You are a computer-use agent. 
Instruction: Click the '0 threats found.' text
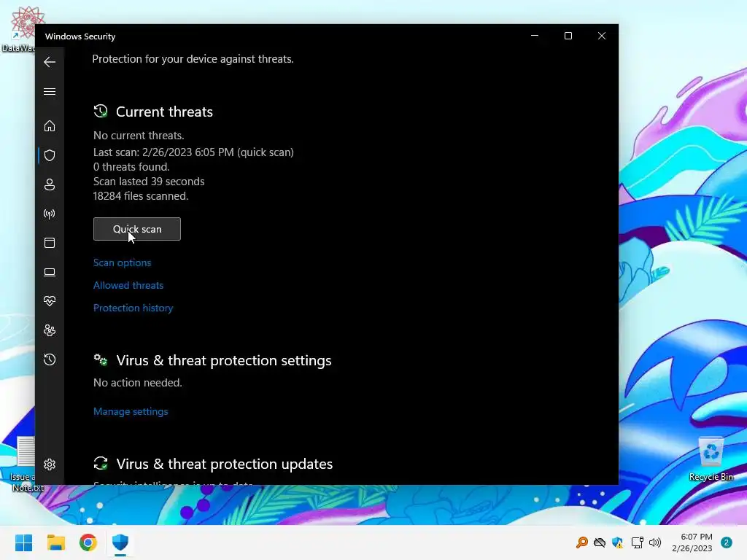(x=131, y=167)
